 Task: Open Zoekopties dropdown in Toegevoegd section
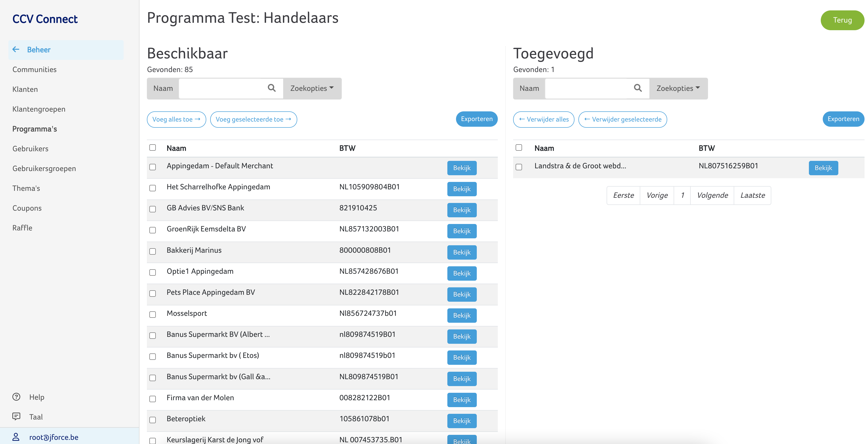(x=678, y=88)
